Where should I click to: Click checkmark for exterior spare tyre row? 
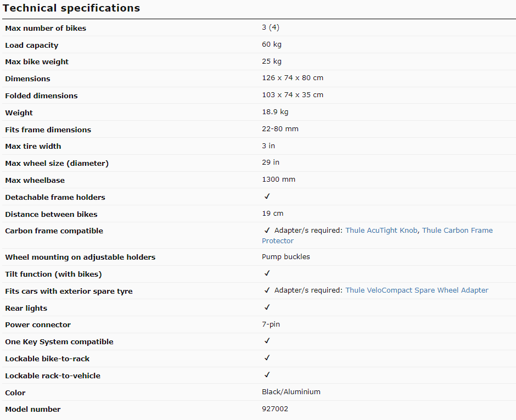pyautogui.click(x=267, y=290)
